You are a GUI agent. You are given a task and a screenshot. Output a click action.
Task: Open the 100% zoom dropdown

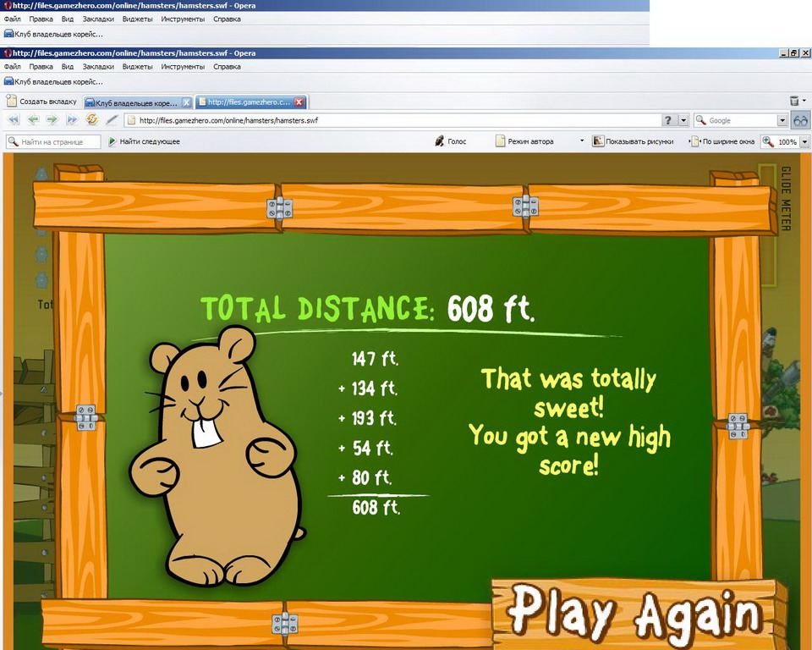[804, 141]
